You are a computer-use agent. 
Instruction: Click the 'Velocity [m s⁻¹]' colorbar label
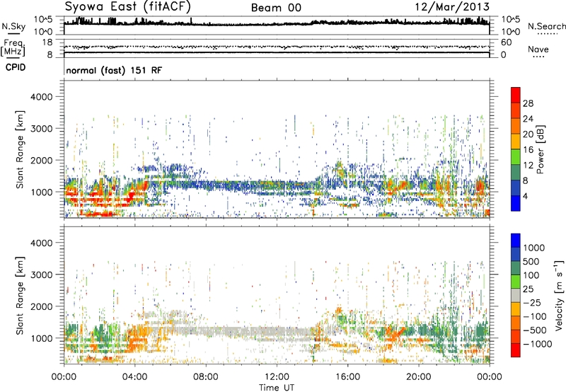[x=559, y=295]
